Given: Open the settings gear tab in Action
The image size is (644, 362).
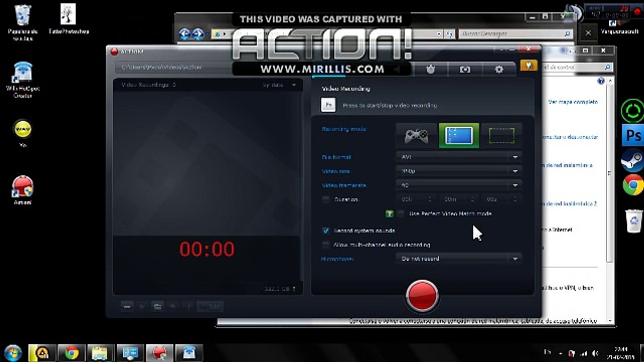Looking at the screenshot, I should [x=499, y=69].
